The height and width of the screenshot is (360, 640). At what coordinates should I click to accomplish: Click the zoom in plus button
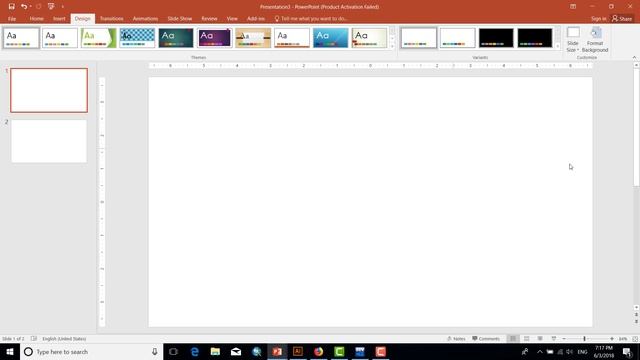click(x=612, y=339)
